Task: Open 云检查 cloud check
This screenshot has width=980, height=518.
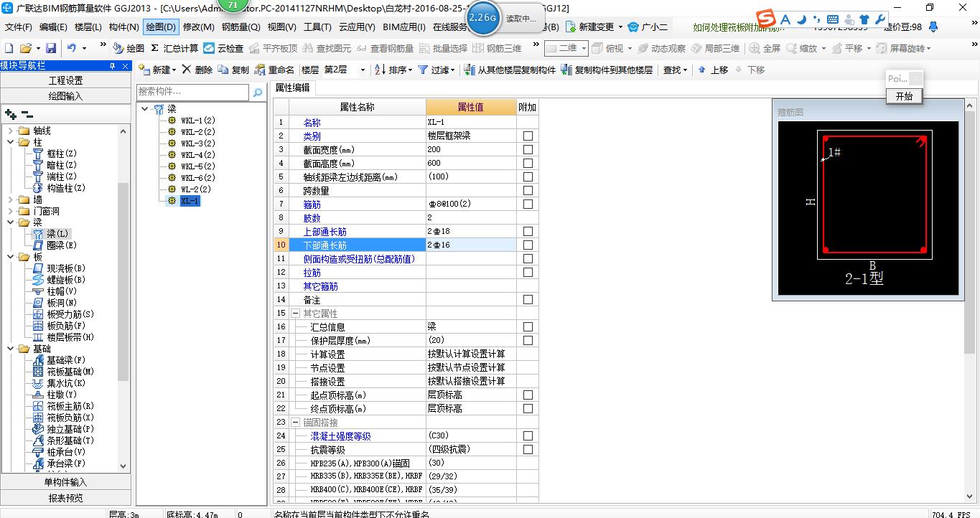Action: (x=223, y=48)
